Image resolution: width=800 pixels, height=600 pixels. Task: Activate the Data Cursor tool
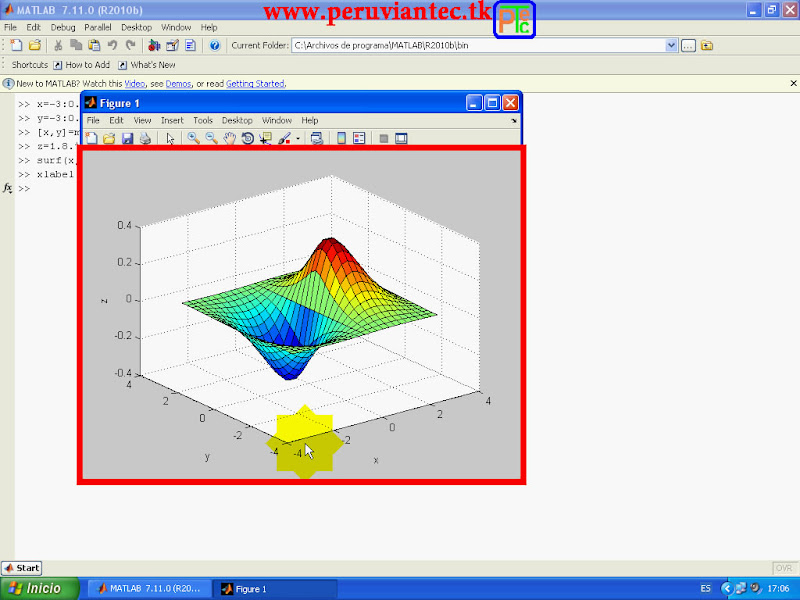pyautogui.click(x=265, y=138)
